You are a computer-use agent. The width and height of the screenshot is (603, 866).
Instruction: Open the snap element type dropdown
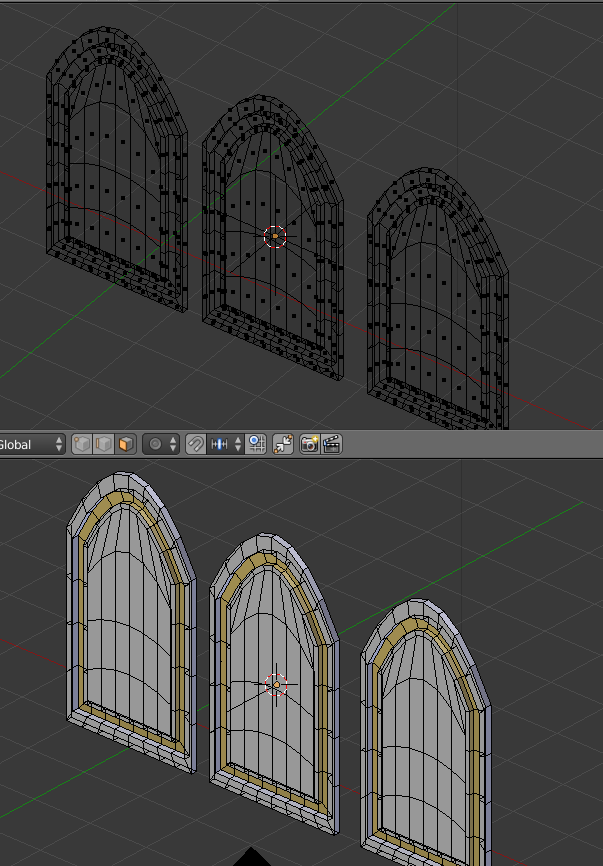(x=225, y=444)
